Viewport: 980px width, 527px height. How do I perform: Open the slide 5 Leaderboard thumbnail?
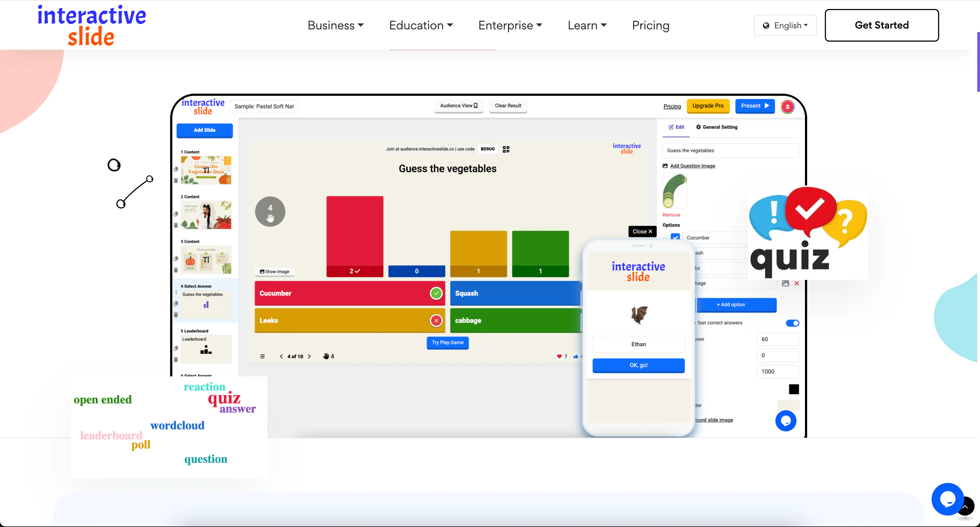coord(206,349)
